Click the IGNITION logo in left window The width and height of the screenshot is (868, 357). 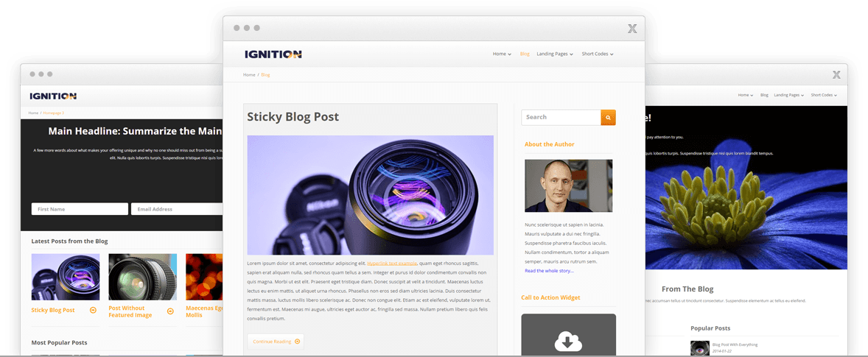(x=53, y=96)
